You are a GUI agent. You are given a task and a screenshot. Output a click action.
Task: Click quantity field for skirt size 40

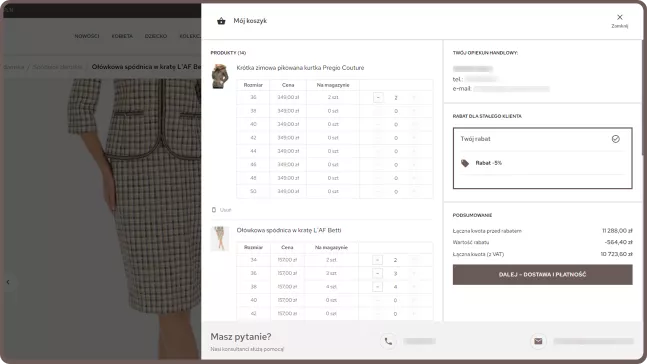point(395,300)
